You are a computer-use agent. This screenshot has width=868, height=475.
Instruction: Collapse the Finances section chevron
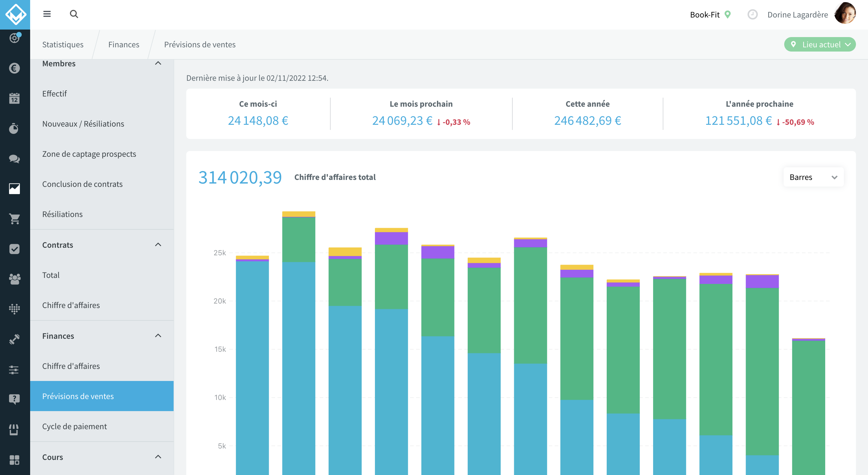[158, 335]
